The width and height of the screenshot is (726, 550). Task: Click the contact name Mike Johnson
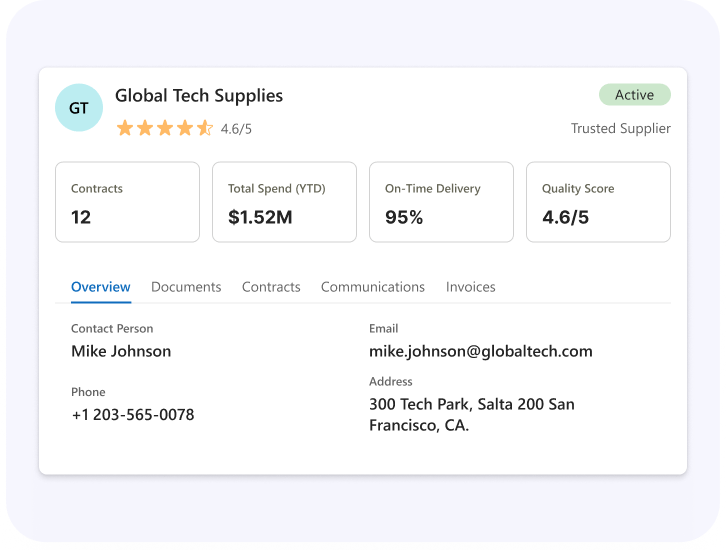pos(121,351)
